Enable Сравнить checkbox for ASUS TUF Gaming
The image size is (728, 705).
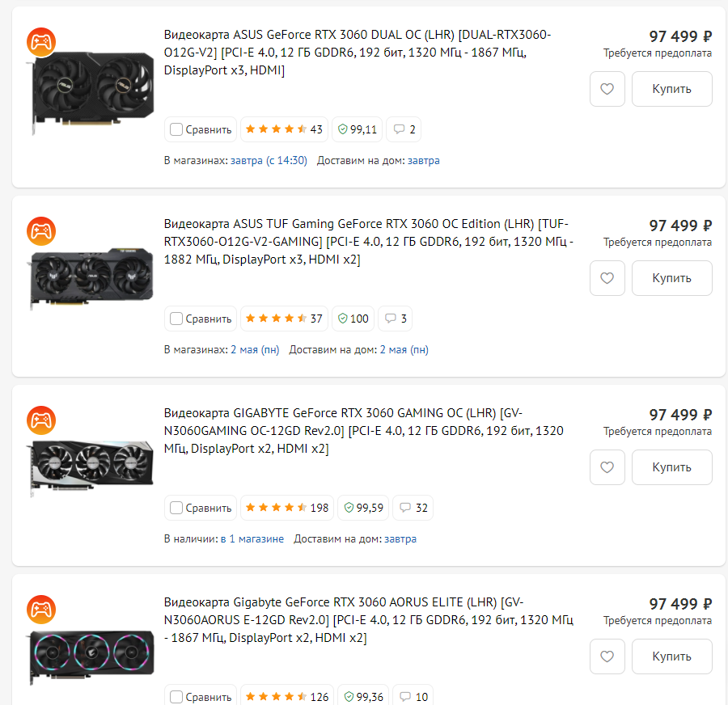click(176, 319)
